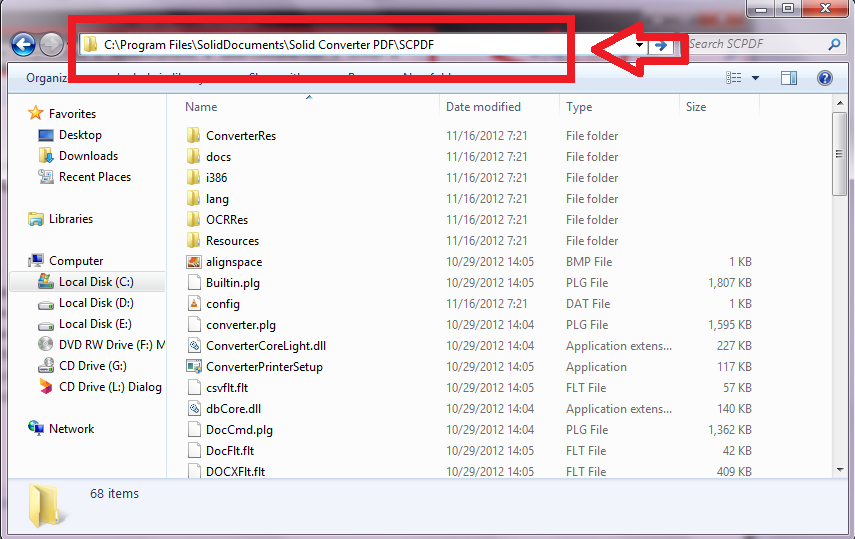This screenshot has width=855, height=539.
Task: Show the preview pane
Action: [788, 78]
